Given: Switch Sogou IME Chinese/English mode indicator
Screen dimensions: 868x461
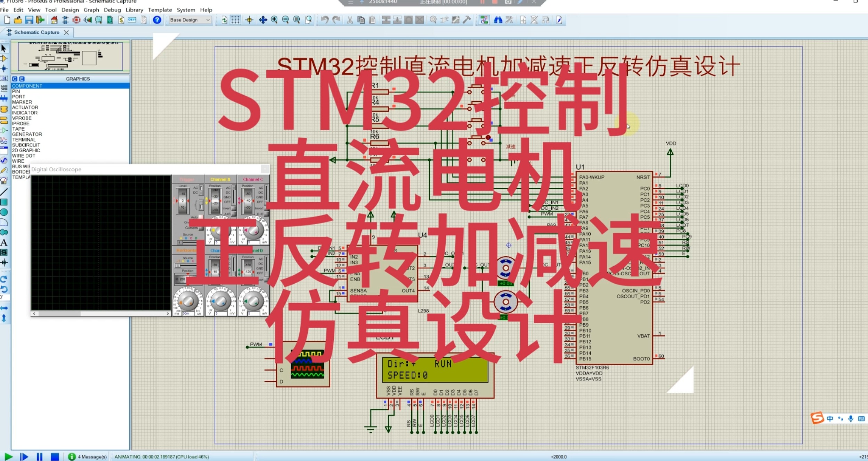Looking at the screenshot, I should click(x=830, y=419).
